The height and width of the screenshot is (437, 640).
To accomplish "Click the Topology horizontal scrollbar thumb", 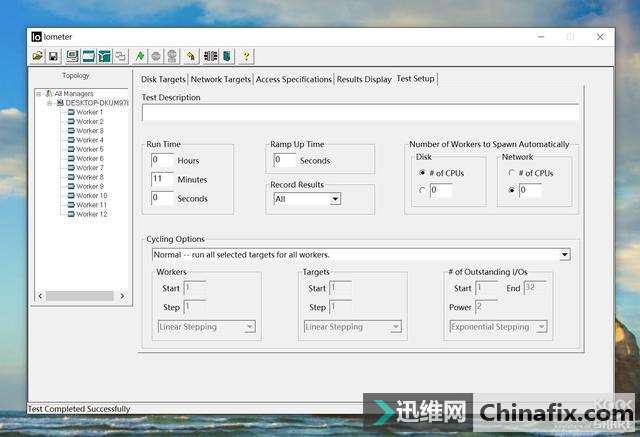I will point(79,296).
